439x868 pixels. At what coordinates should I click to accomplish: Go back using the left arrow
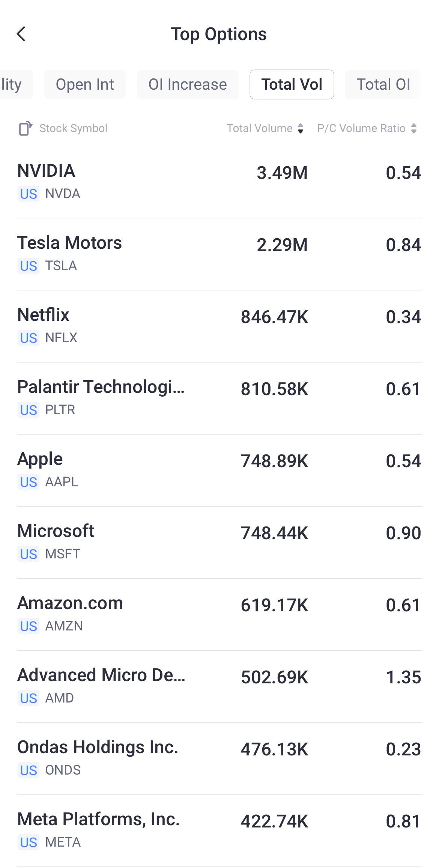click(x=21, y=34)
